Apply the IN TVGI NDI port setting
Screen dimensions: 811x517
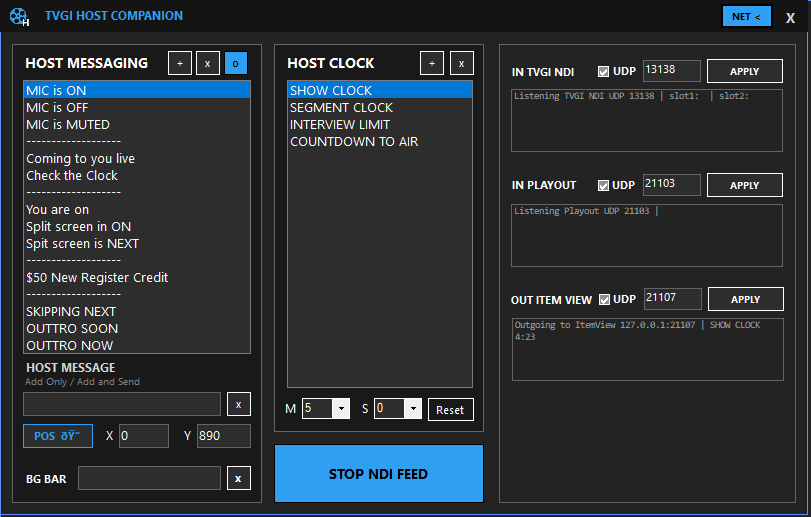point(745,71)
